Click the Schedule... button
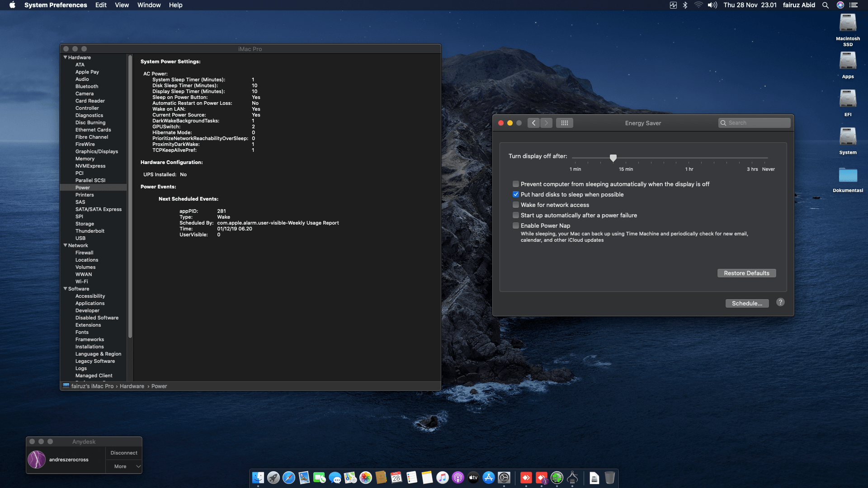 747,303
